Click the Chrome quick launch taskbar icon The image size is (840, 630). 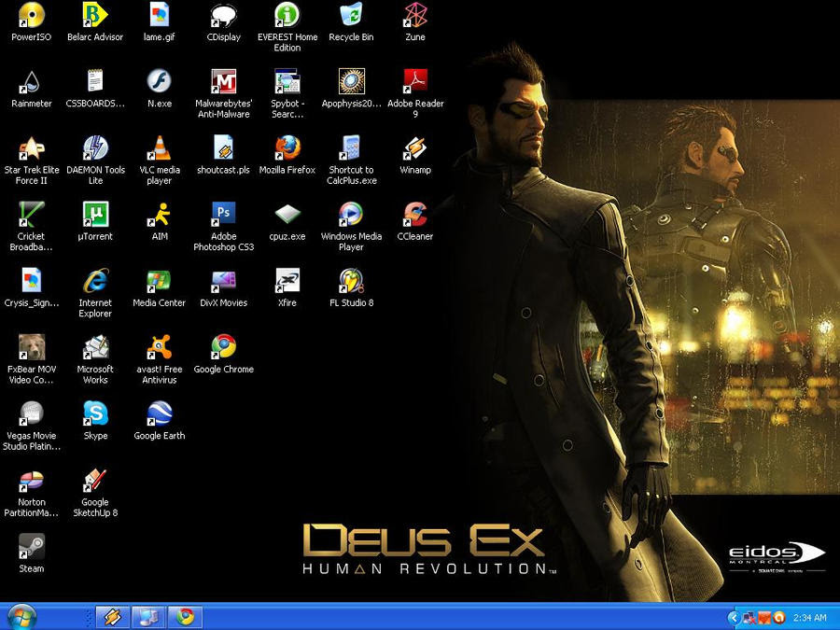pyautogui.click(x=185, y=617)
